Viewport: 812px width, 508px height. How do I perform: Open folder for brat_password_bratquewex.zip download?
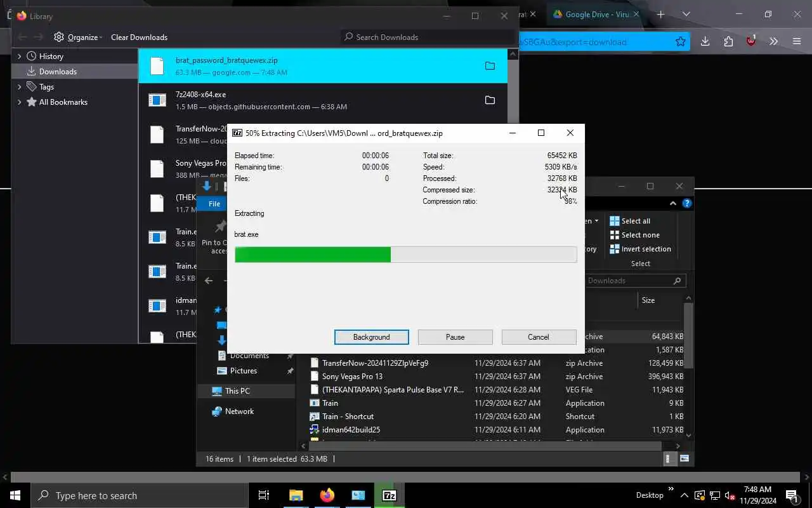tap(490, 66)
